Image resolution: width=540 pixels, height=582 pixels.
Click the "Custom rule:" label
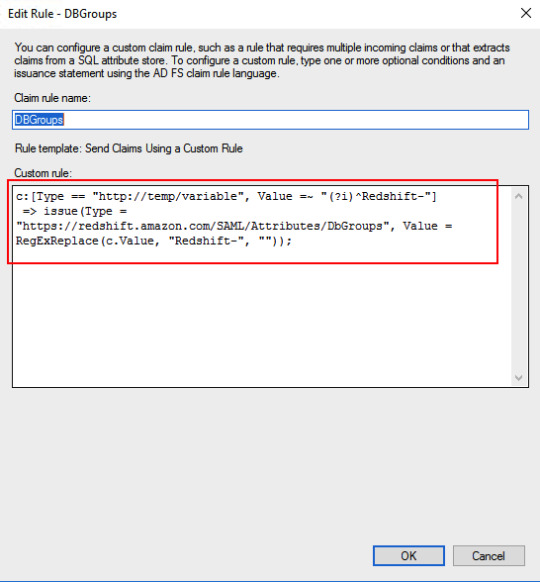pyautogui.click(x=43, y=173)
